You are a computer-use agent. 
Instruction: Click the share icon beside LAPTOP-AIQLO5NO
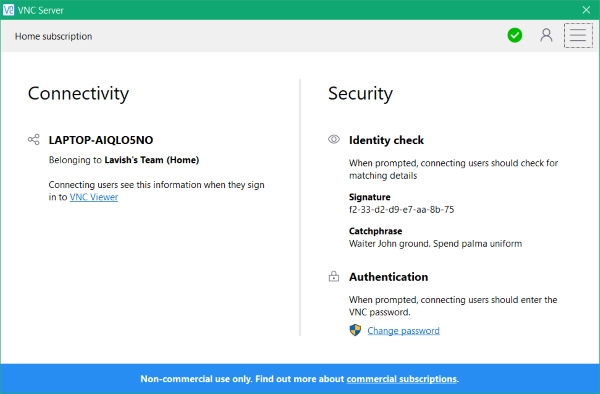(x=34, y=139)
